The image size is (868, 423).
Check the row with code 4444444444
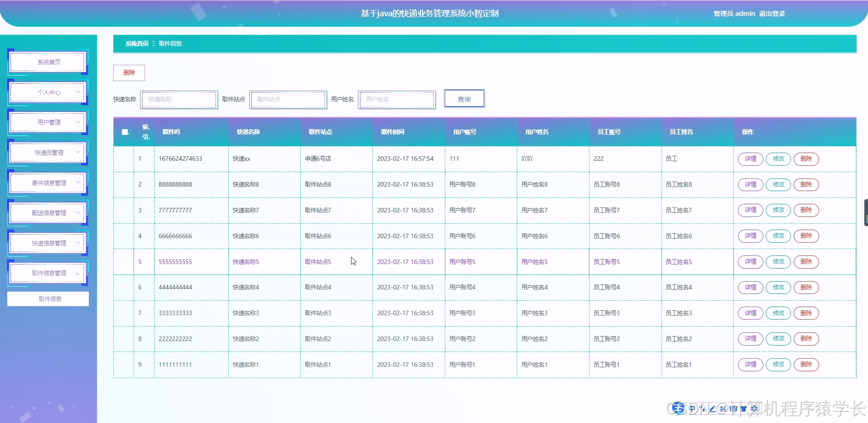click(121, 288)
